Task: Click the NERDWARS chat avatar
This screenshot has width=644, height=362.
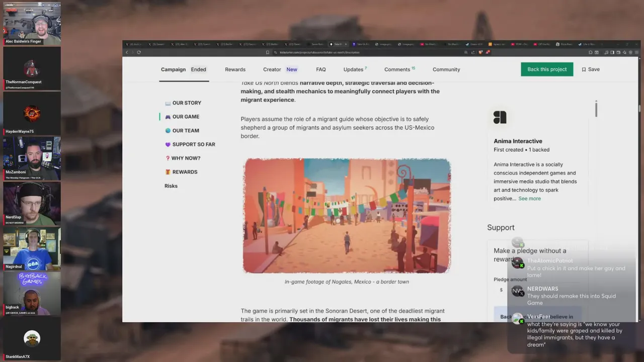Action: pyautogui.click(x=517, y=291)
